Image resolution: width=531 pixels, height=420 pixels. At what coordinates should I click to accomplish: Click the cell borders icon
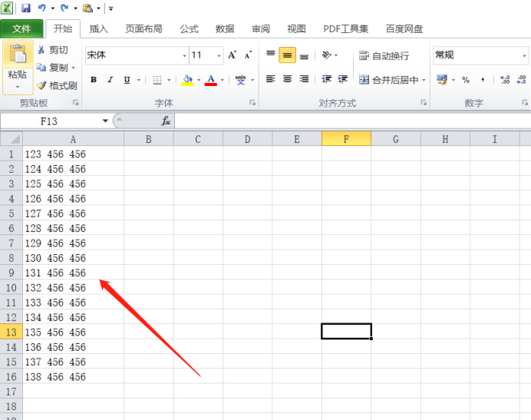pyautogui.click(x=157, y=80)
